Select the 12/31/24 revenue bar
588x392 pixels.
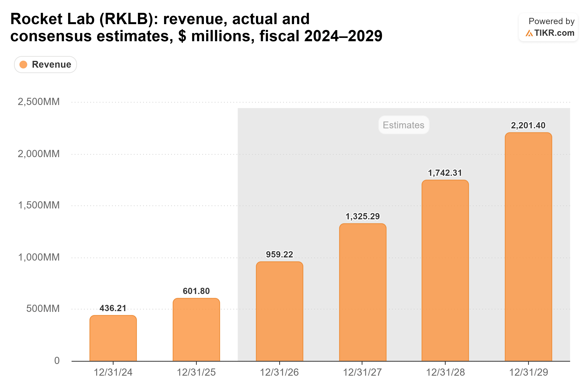coord(113,338)
